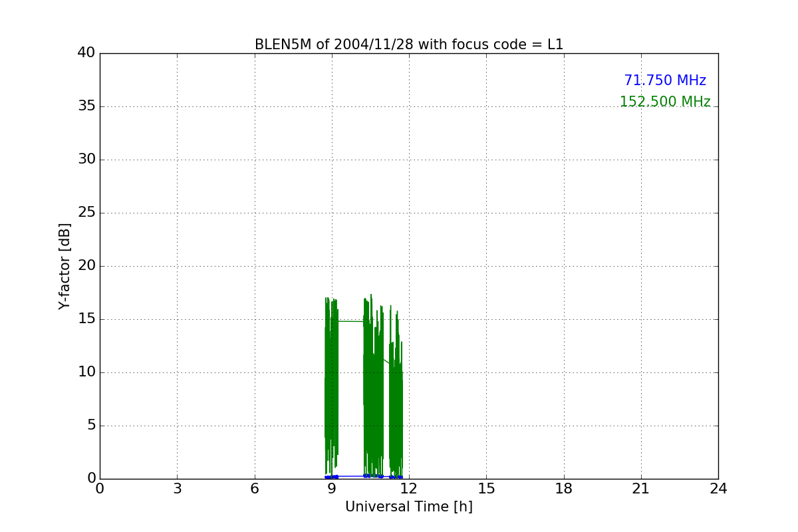Click x-axis tick label 12
Viewport: 798px width, 532px height.
coord(409,489)
